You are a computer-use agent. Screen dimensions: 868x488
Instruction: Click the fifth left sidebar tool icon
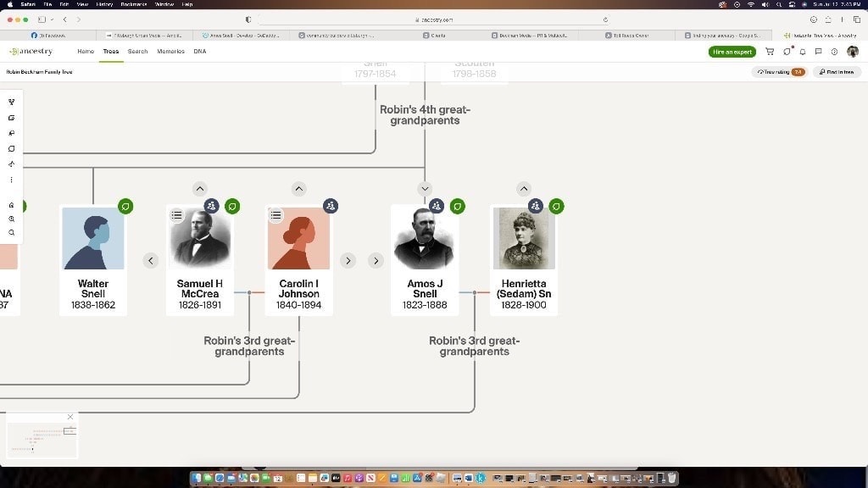11,164
